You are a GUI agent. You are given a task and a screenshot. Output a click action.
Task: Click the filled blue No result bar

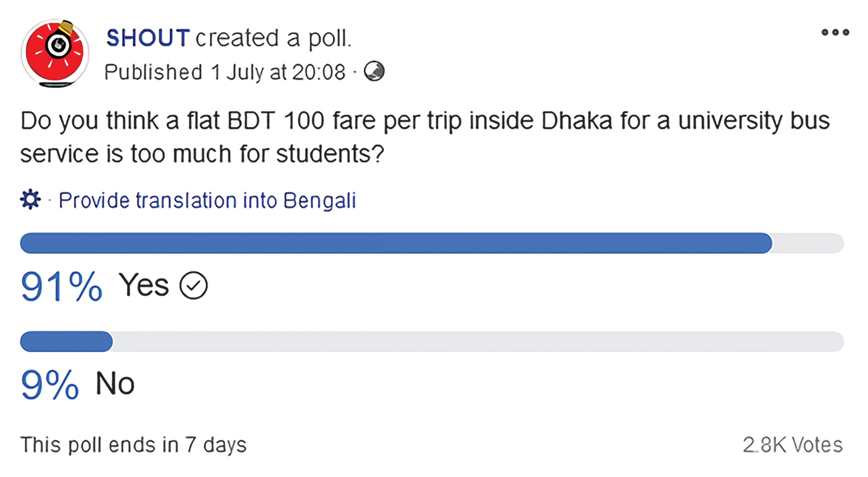[x=66, y=341]
